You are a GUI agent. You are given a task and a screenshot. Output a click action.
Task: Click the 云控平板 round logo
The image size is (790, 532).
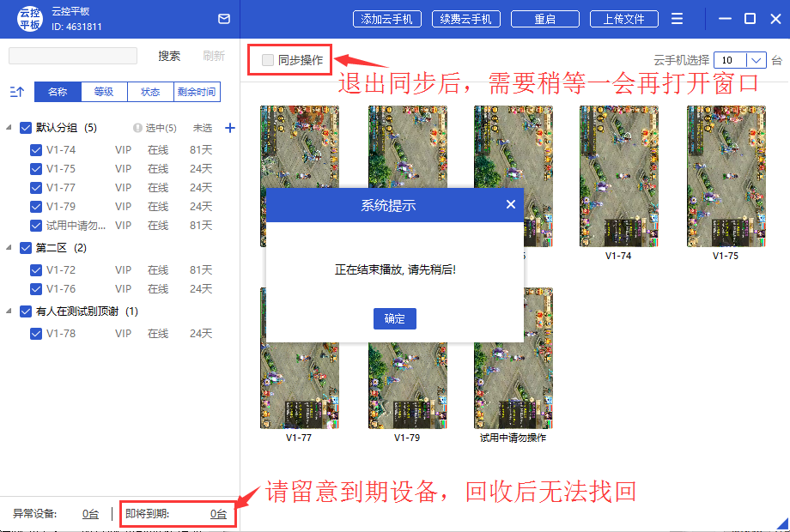pos(30,19)
